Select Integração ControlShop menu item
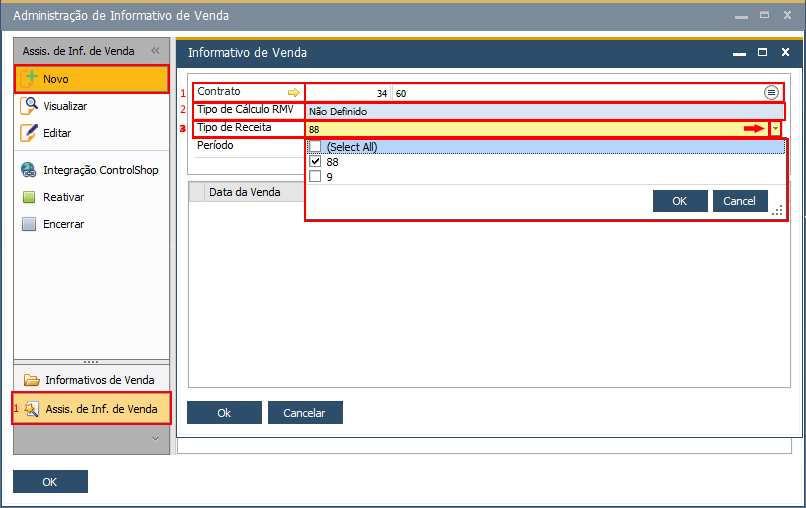Image resolution: width=806 pixels, height=508 pixels. 91,170
